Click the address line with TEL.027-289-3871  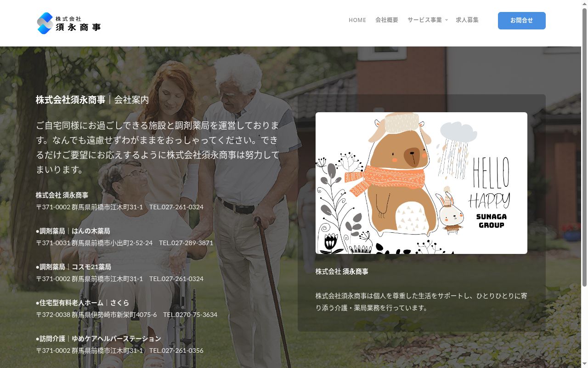coord(124,242)
